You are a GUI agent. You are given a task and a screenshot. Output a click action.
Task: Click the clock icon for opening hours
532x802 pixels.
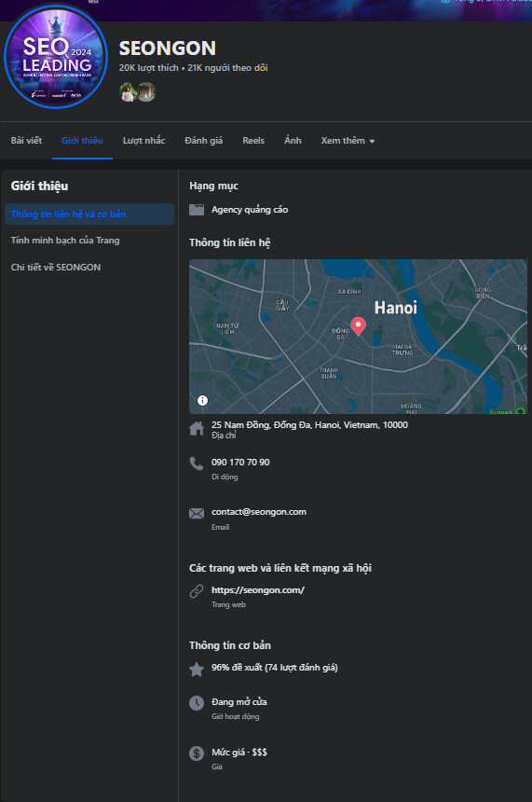tap(197, 703)
